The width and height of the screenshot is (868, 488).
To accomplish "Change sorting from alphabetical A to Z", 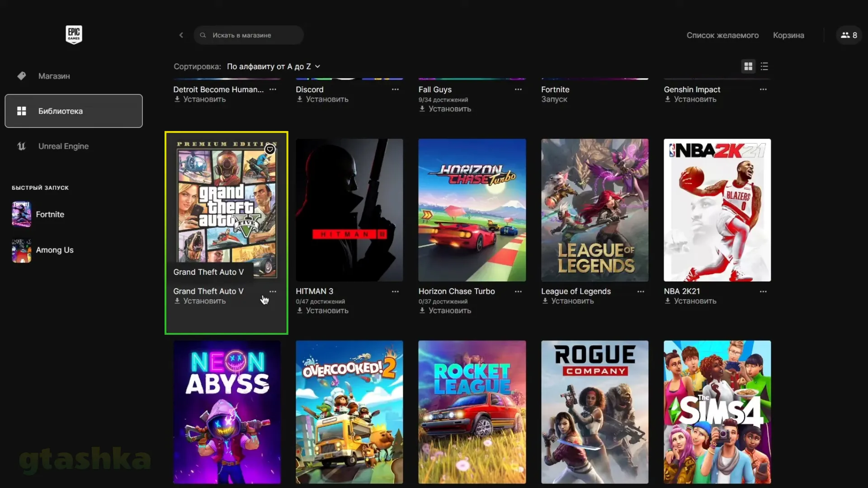I will (x=274, y=66).
